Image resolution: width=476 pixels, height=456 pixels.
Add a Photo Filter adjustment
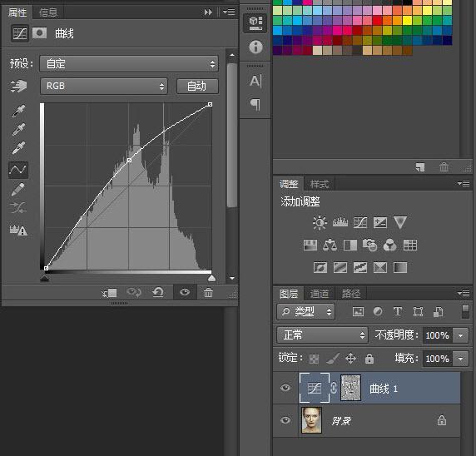click(x=369, y=245)
